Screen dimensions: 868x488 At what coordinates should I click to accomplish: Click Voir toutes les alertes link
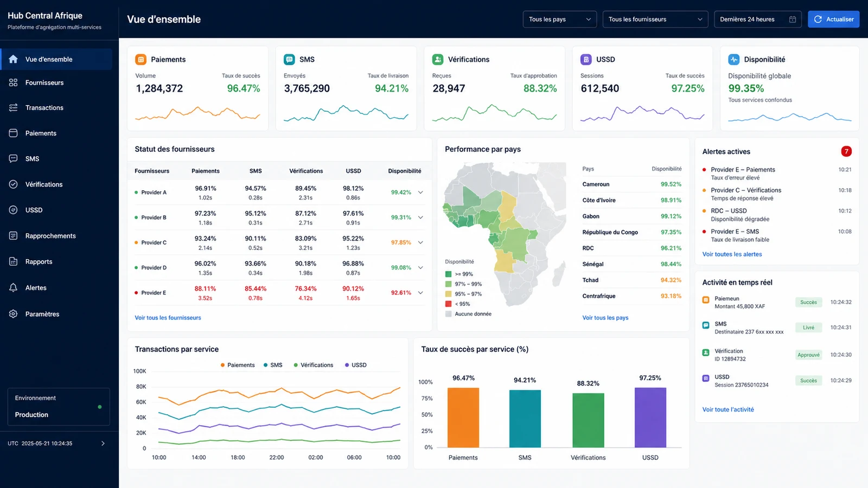pyautogui.click(x=732, y=254)
